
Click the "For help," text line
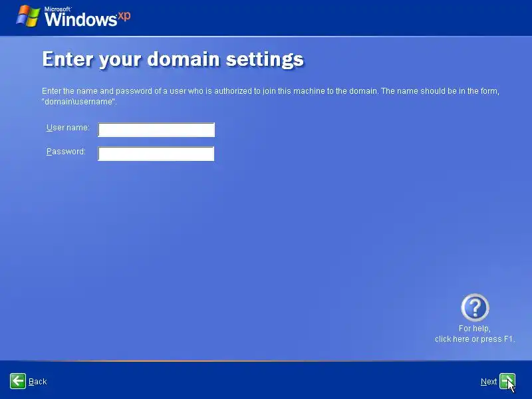[x=475, y=329]
